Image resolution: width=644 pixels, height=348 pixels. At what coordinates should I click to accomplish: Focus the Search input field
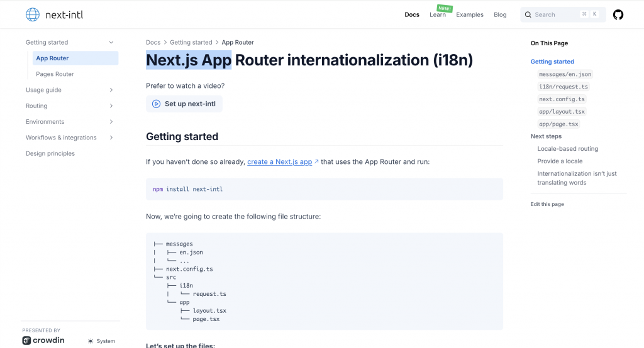click(563, 15)
